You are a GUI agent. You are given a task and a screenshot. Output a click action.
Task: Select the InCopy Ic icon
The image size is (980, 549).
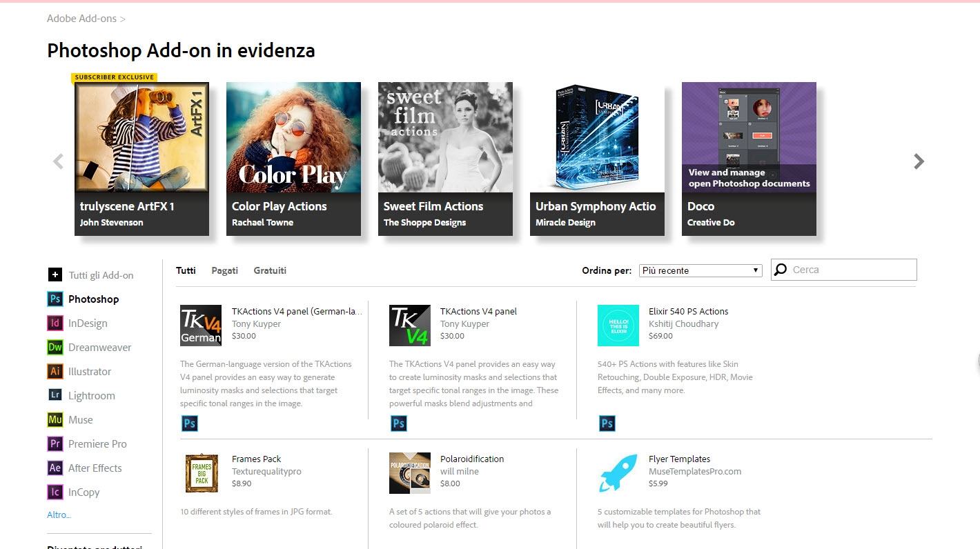point(55,492)
